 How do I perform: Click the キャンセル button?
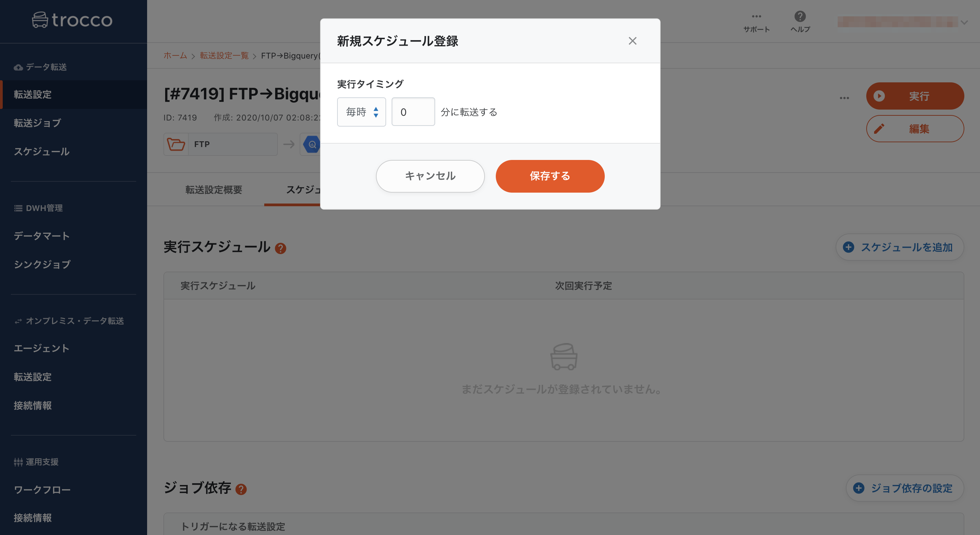pos(430,176)
